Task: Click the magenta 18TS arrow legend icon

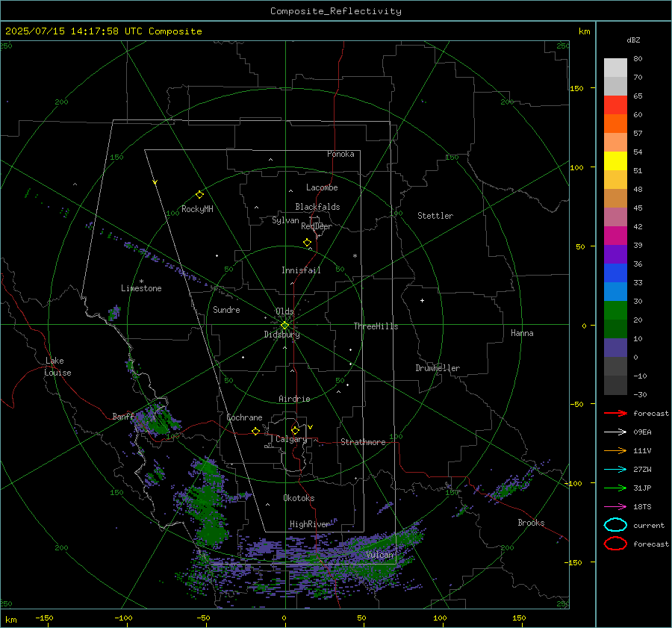Action: 615,507
